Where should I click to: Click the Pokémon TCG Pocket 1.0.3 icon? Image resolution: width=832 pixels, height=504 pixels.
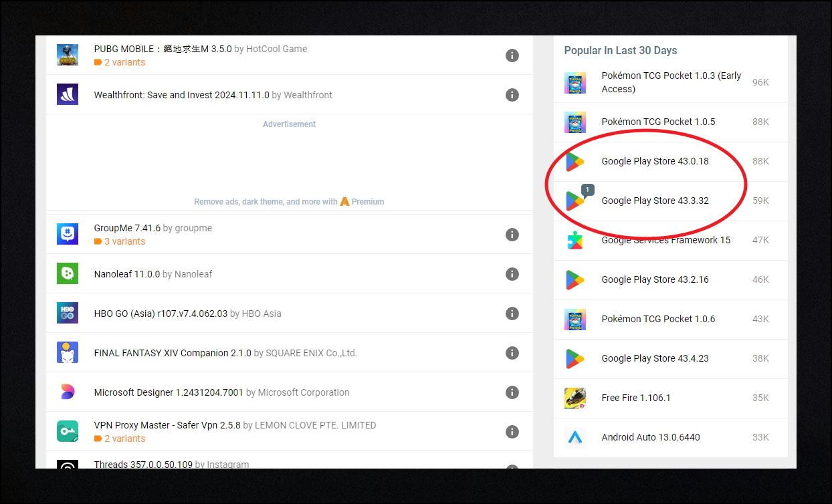pos(575,83)
